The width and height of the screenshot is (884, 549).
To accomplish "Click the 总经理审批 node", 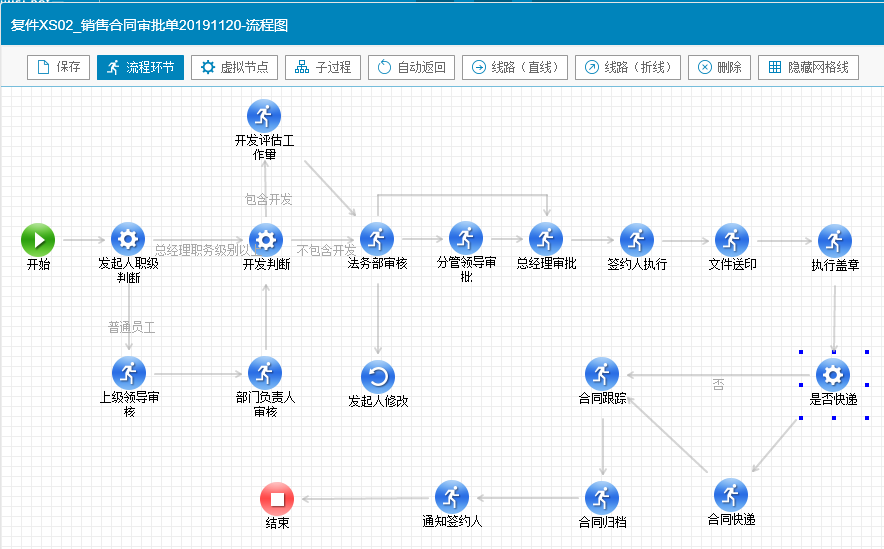I will point(546,240).
